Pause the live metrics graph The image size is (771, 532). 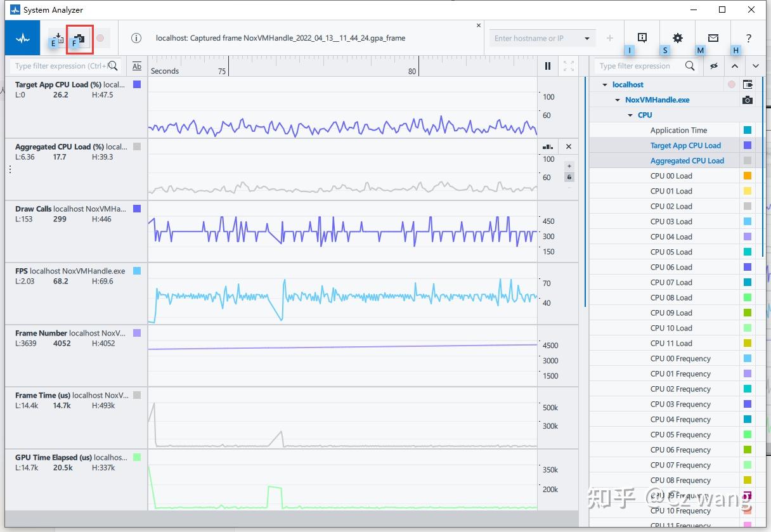[x=548, y=66]
